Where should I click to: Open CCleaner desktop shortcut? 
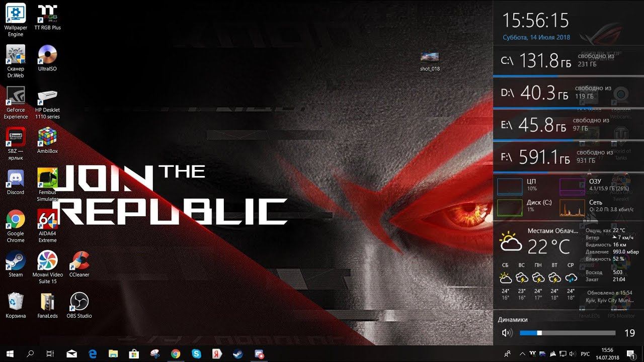point(79,264)
